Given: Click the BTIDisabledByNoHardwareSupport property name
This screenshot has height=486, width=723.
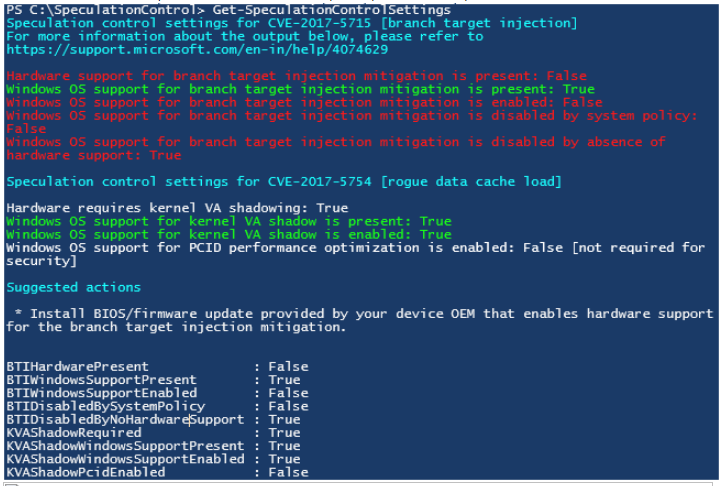Looking at the screenshot, I should coord(125,419).
